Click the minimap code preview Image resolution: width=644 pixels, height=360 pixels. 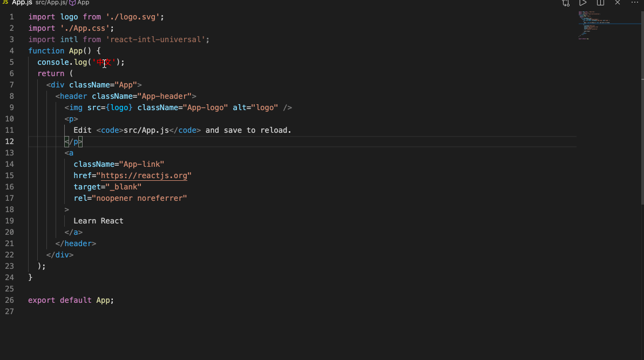[599, 26]
